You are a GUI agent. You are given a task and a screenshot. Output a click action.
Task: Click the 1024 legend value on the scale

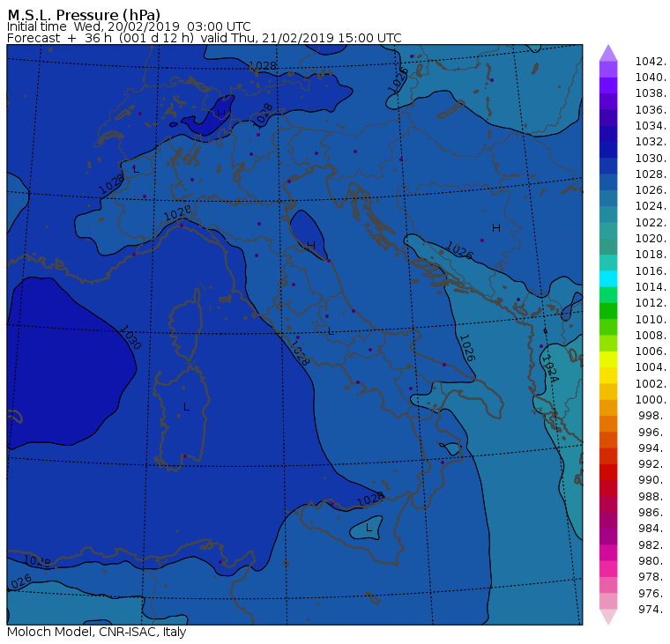(651, 206)
